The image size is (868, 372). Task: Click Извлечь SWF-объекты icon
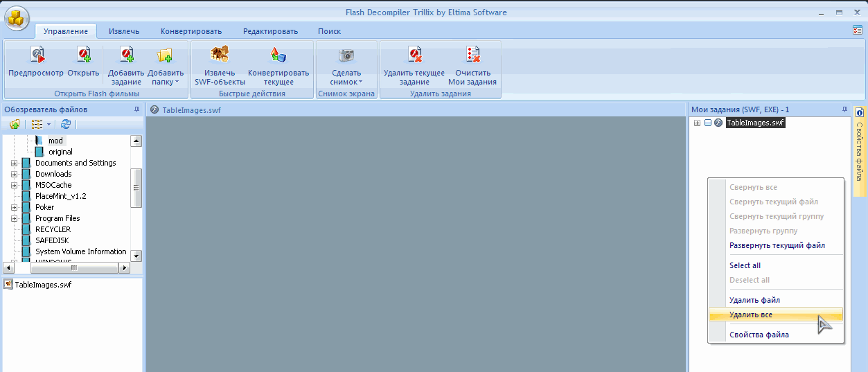click(x=220, y=55)
